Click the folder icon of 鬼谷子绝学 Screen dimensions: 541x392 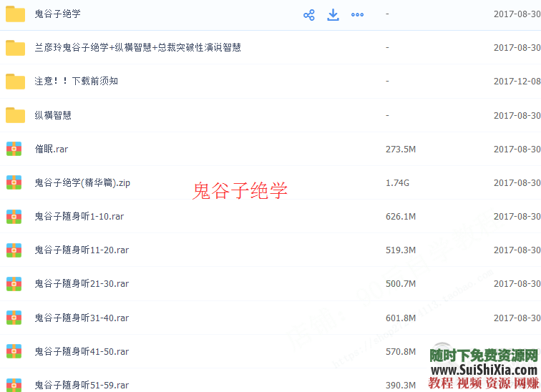click(15, 14)
